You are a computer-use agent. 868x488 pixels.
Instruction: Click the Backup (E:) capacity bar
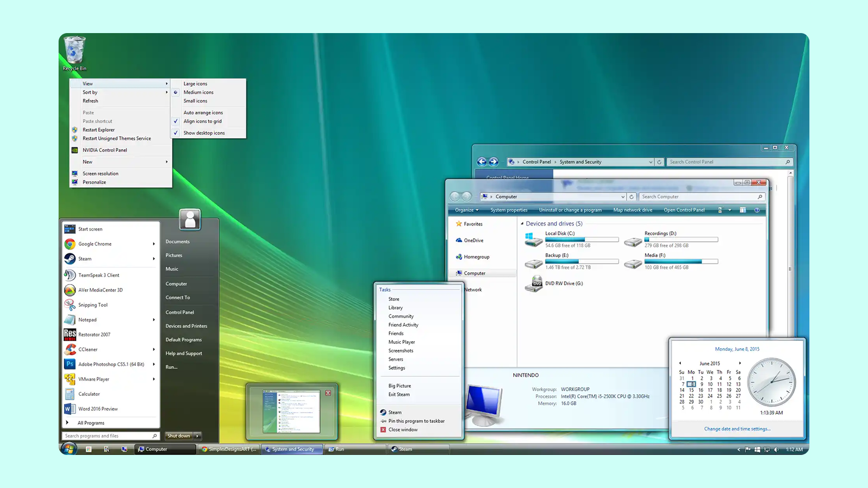point(582,261)
